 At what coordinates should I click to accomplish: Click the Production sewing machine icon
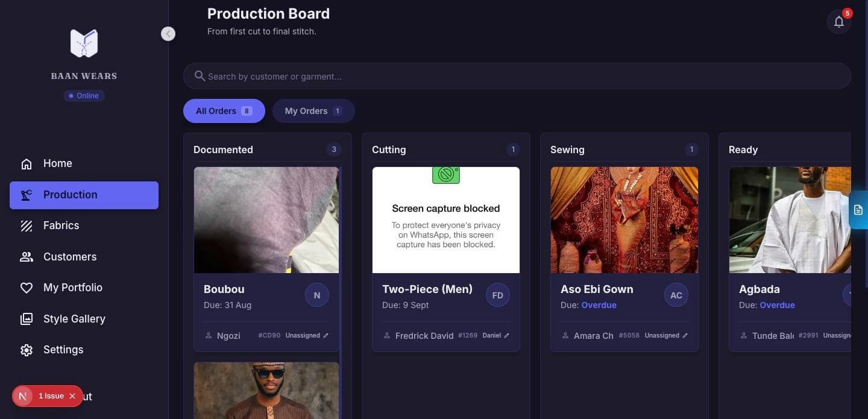(27, 195)
